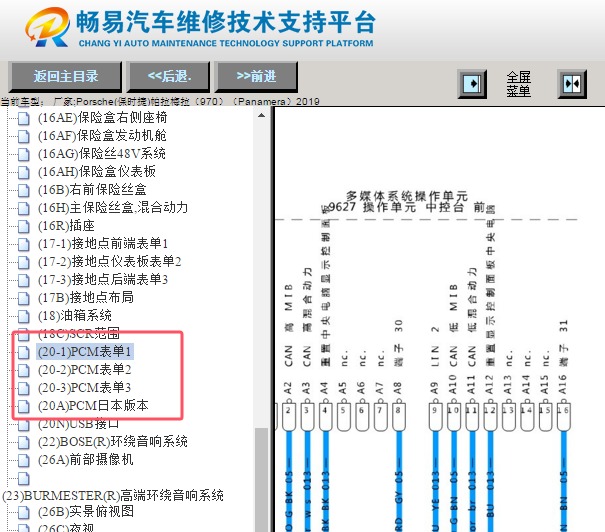The height and width of the screenshot is (532, 605).
Task: Click connector pin 2 in wiring diagram
Action: point(288,415)
